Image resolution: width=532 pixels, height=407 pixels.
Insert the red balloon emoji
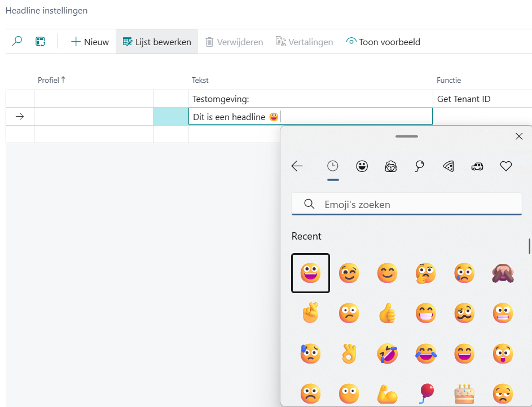pos(425,392)
